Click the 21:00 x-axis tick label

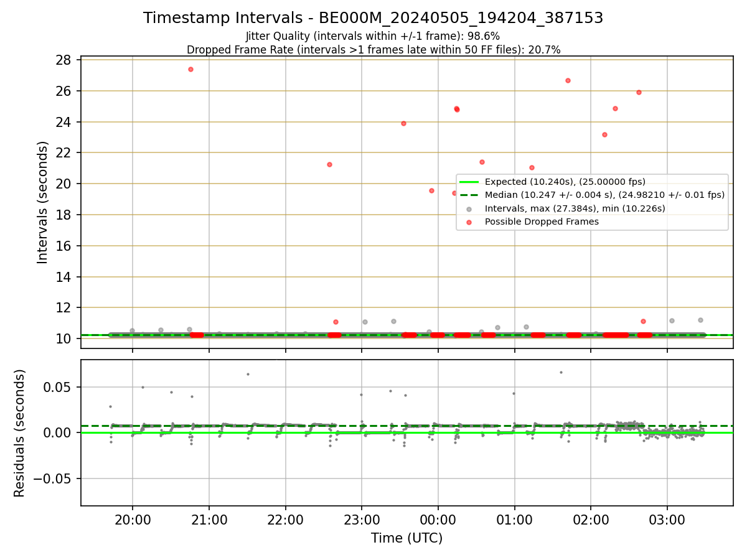pyautogui.click(x=209, y=520)
